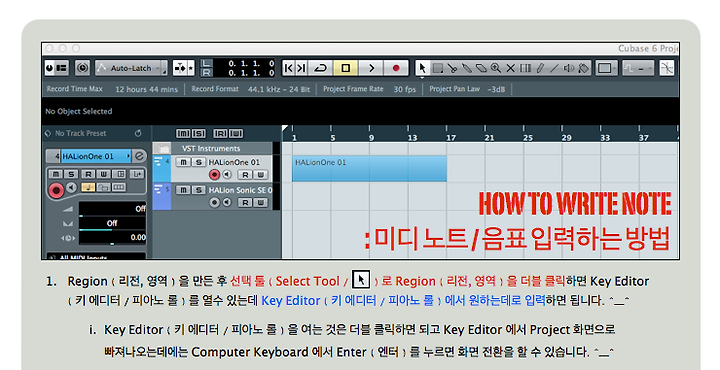Viewport: 720px width, 370px height.
Task: Toggle Monitor on HALion Sonic SE track
Action: (x=227, y=202)
